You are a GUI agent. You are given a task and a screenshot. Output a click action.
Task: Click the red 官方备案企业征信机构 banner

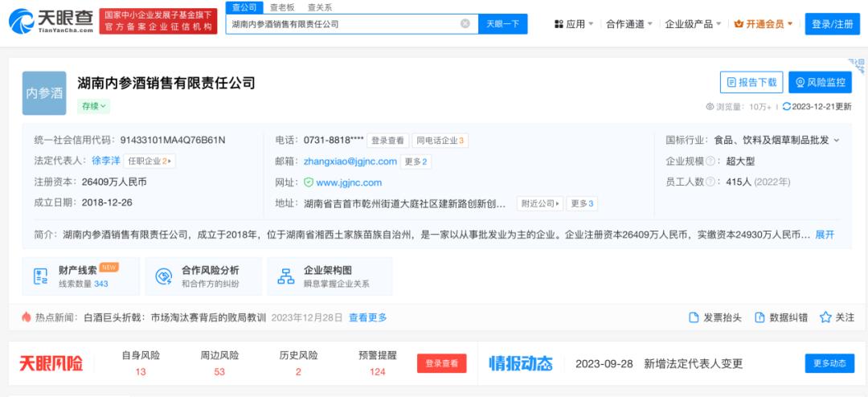pyautogui.click(x=158, y=21)
